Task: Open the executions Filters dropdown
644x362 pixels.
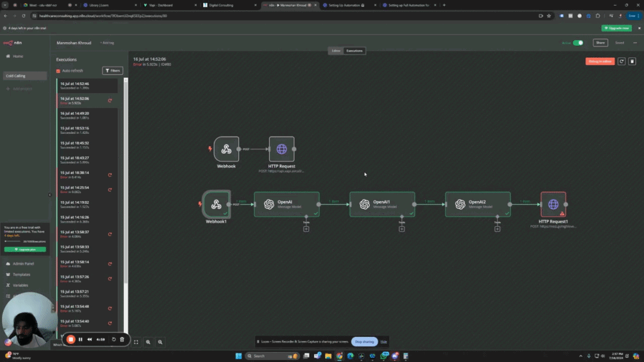Action: [x=113, y=71]
